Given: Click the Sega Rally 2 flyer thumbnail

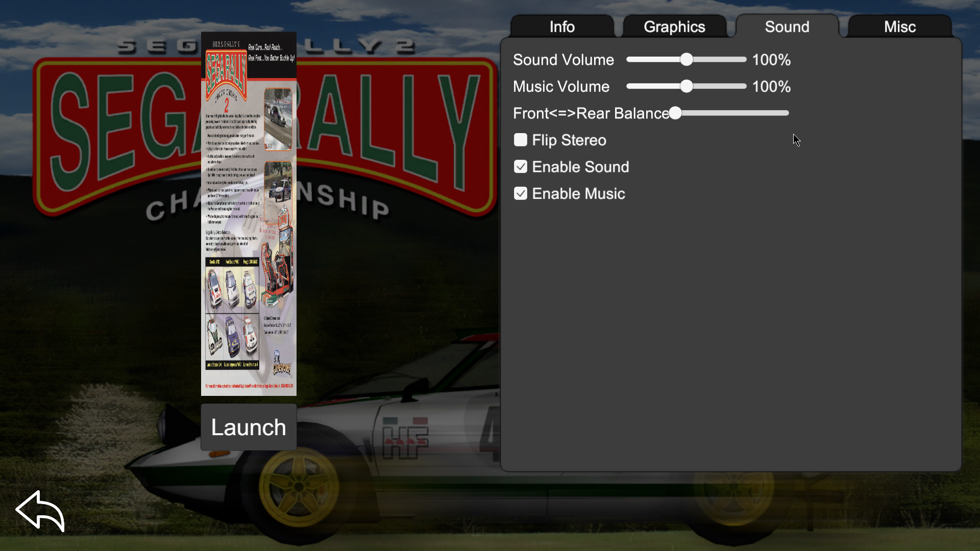Looking at the screenshot, I should [x=249, y=214].
